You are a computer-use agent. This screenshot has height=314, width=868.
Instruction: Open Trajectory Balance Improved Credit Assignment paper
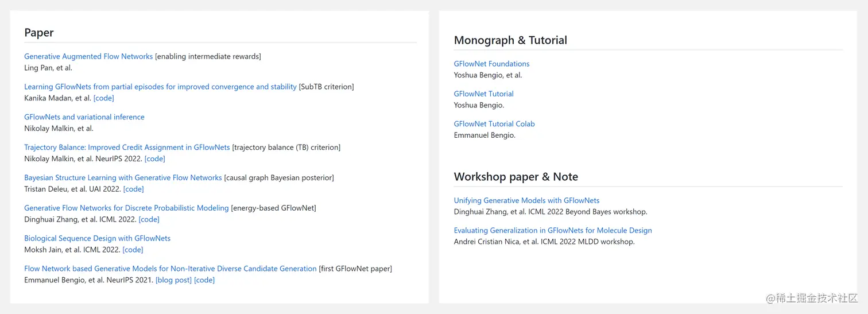(127, 148)
